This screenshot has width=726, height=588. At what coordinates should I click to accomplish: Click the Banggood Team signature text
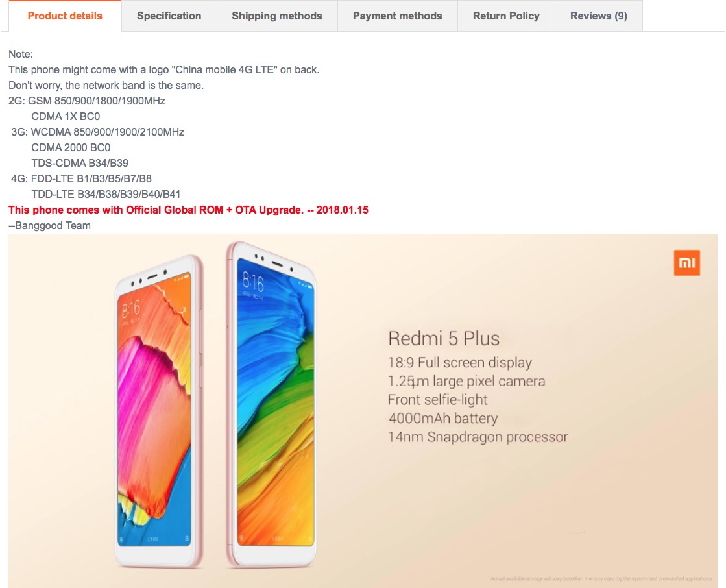(x=49, y=225)
